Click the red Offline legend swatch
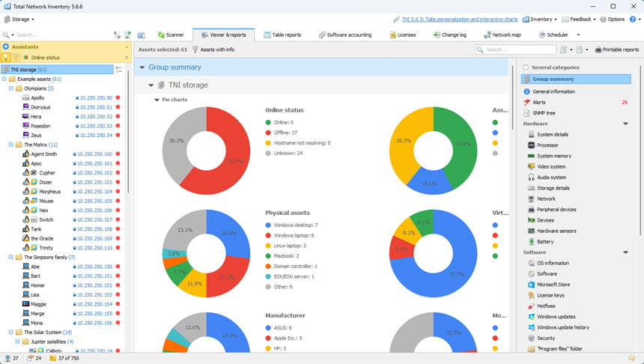The width and height of the screenshot is (644, 364). click(x=268, y=133)
